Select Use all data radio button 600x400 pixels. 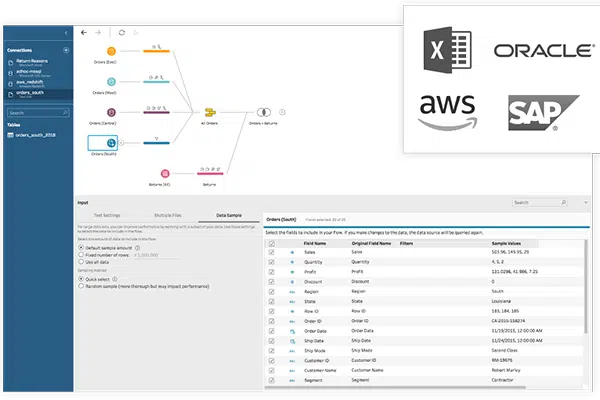tap(81, 262)
